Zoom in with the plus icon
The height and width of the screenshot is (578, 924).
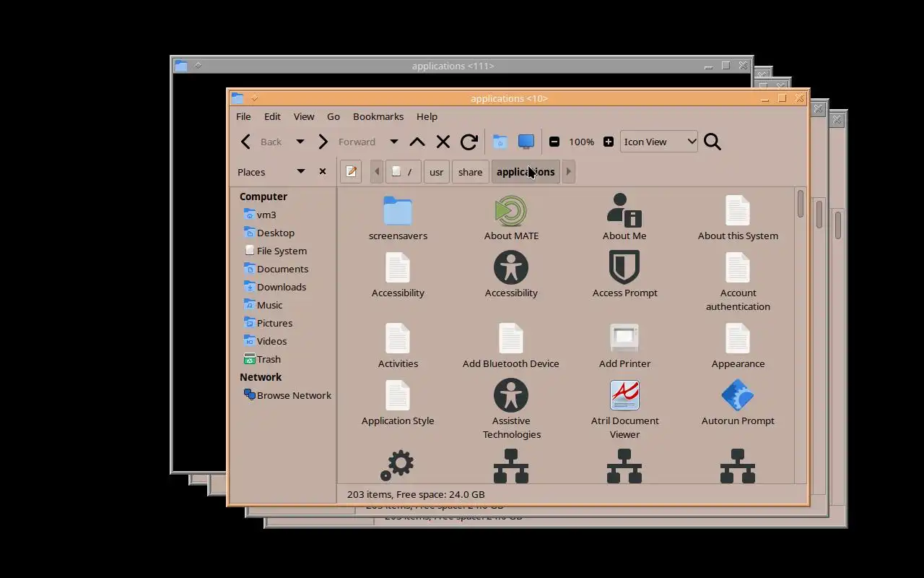[609, 142]
